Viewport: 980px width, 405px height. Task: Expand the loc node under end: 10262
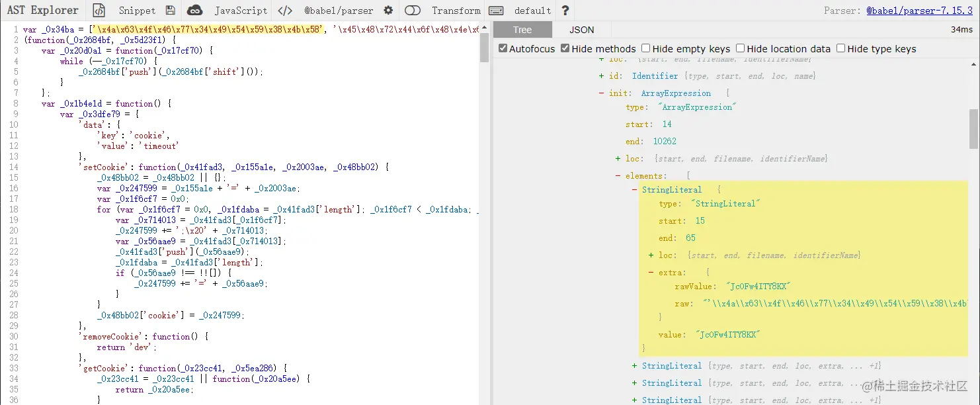[x=618, y=159]
